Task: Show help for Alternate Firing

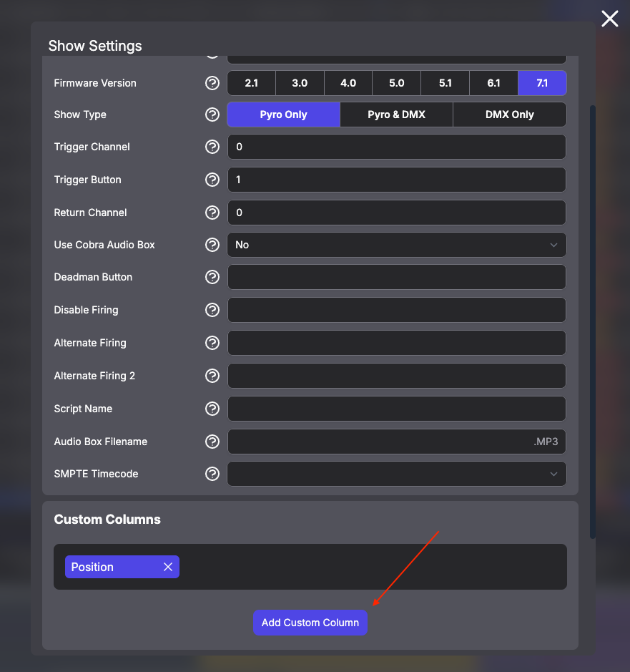Action: click(212, 343)
